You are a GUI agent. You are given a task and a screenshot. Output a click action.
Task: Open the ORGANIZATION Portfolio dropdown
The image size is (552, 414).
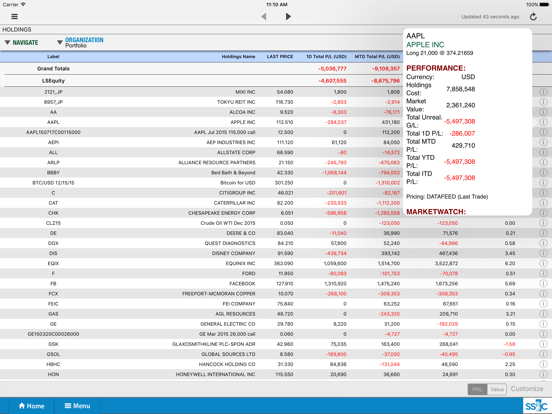[80, 42]
